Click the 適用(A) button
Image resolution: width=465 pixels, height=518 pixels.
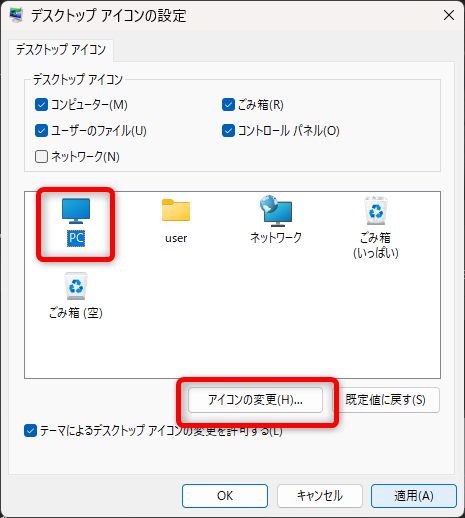tap(414, 496)
